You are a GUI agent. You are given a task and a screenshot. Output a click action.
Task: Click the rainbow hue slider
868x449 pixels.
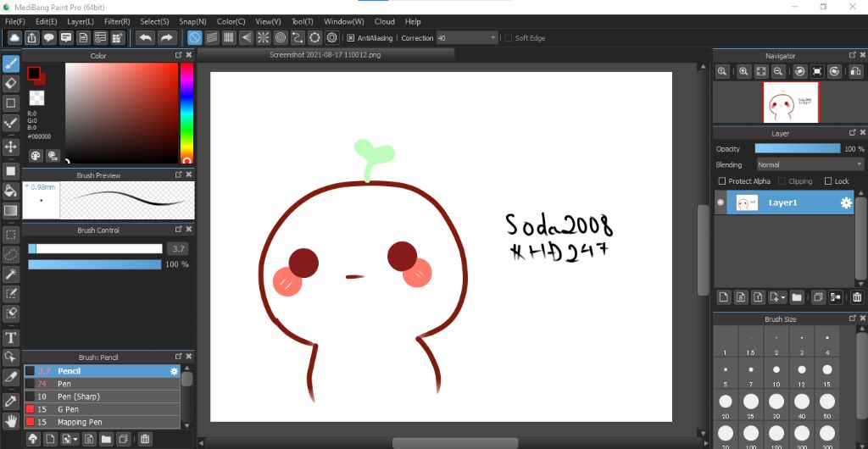coord(186,113)
